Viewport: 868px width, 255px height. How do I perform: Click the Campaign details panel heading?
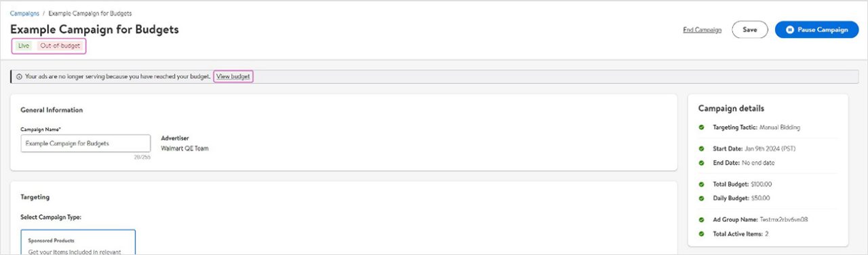[x=731, y=109]
